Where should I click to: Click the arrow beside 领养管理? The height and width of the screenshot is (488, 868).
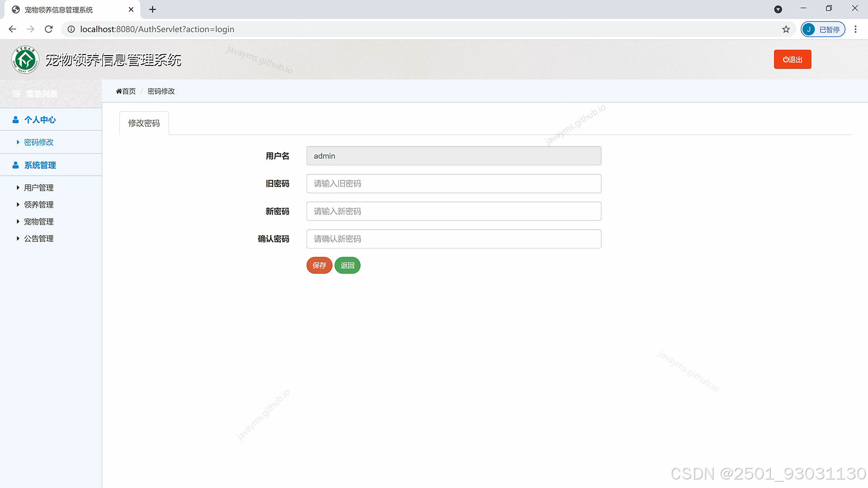(x=18, y=205)
